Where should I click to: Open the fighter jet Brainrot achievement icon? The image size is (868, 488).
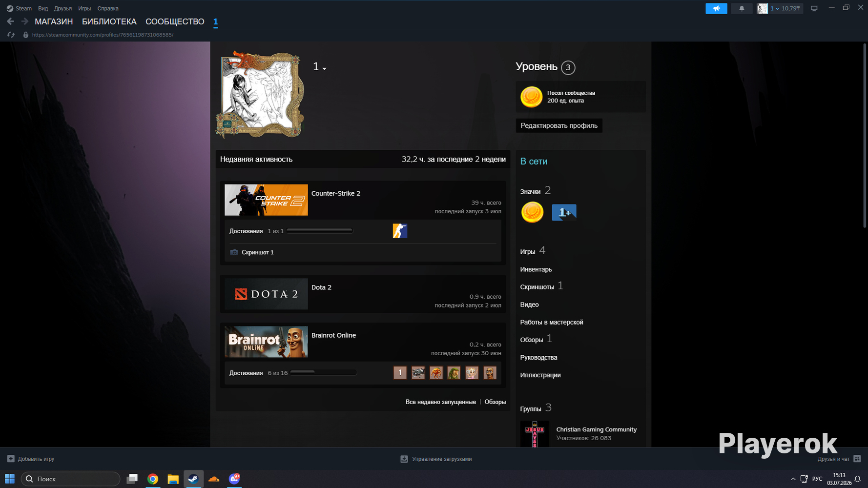(x=418, y=373)
